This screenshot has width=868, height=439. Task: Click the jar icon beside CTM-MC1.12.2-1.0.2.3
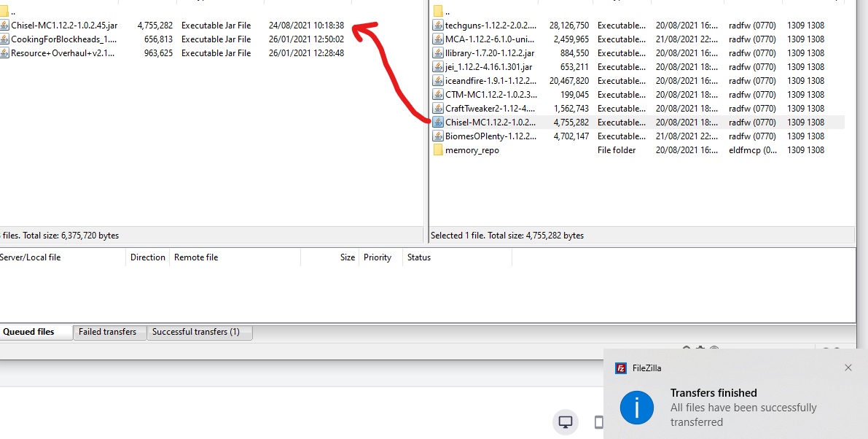438,95
